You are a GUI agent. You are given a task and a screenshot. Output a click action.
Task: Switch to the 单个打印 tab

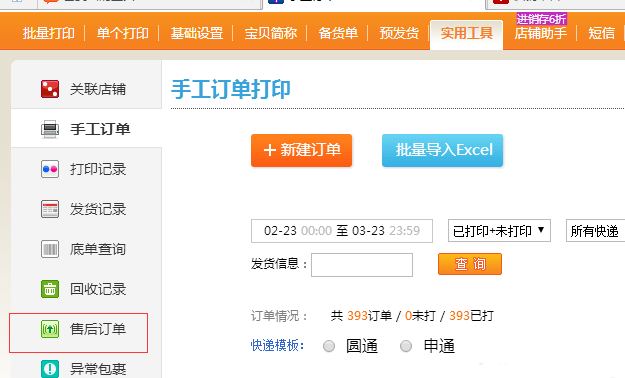click(x=122, y=33)
